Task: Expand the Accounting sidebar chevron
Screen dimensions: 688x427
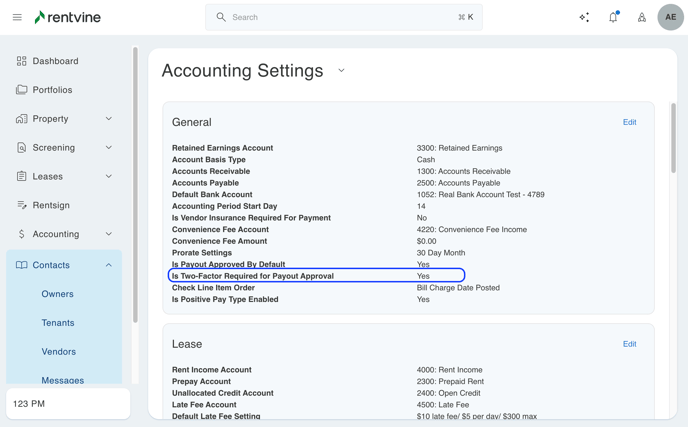Action: click(x=109, y=234)
